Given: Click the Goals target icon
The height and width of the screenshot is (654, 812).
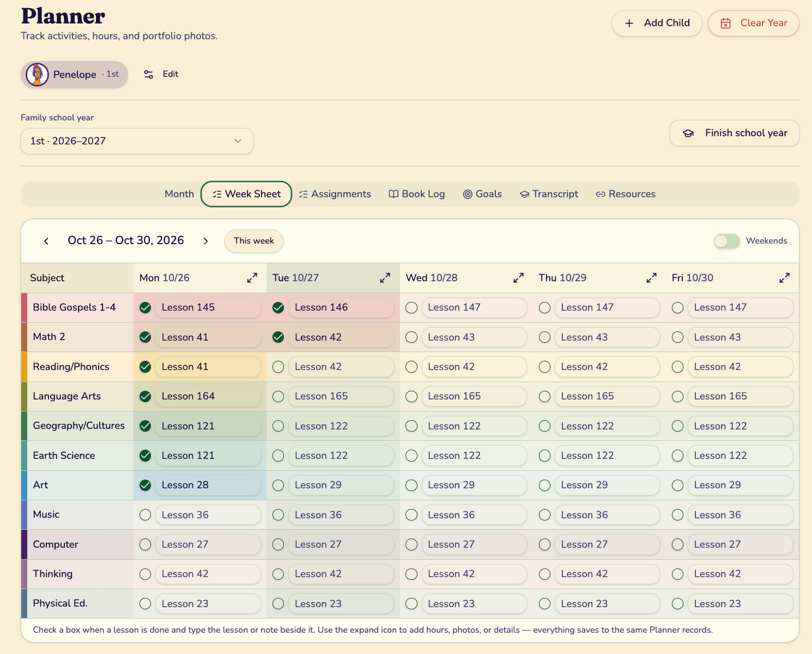Looking at the screenshot, I should [x=468, y=194].
